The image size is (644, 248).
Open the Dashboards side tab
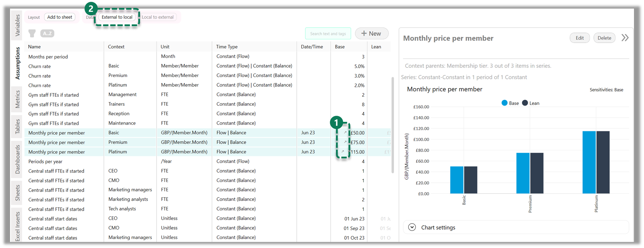[18, 159]
